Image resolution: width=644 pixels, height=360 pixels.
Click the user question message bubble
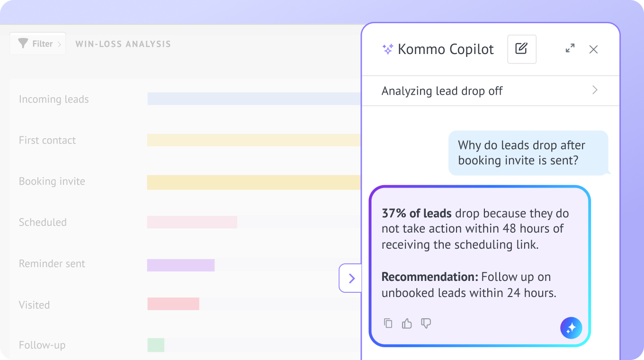528,153
